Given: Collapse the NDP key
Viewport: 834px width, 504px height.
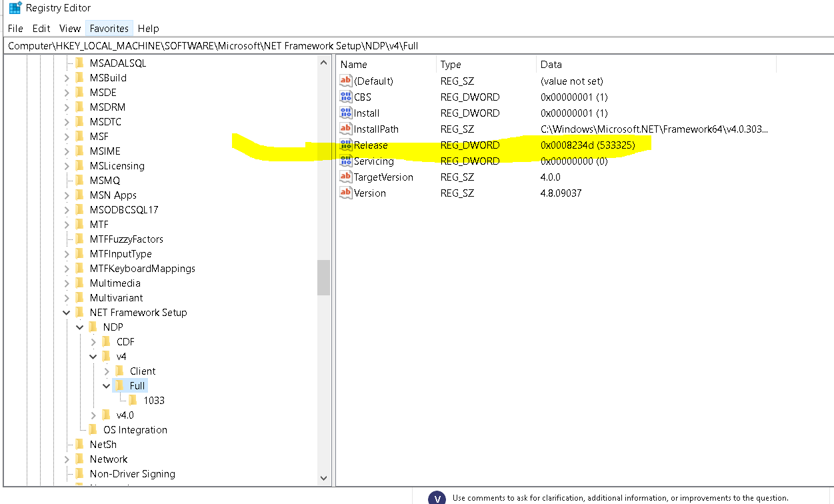Looking at the screenshot, I should 80,327.
